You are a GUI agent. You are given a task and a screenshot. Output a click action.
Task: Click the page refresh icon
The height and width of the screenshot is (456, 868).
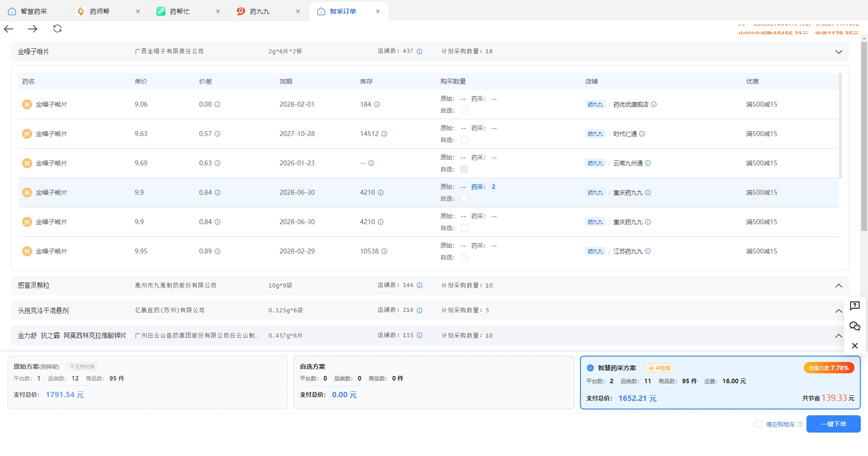[x=57, y=28]
